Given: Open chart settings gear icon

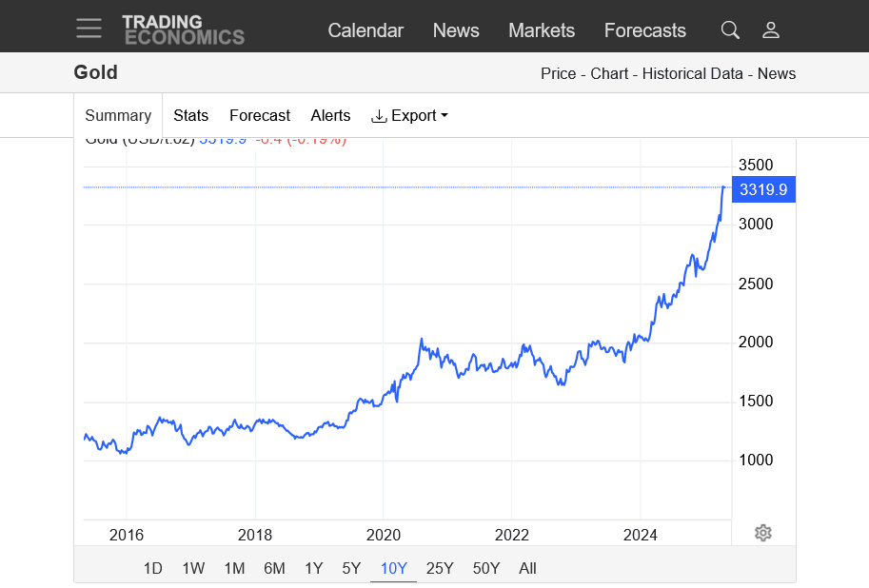Looking at the screenshot, I should point(762,533).
